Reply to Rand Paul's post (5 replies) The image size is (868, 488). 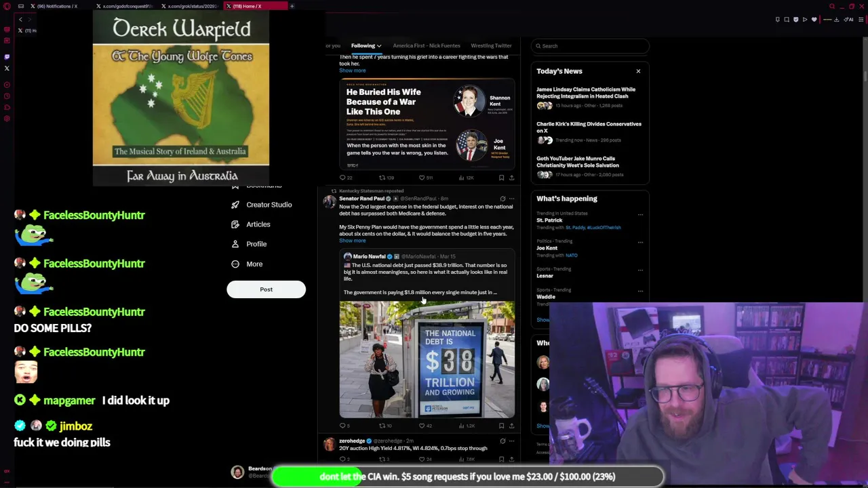tap(344, 426)
